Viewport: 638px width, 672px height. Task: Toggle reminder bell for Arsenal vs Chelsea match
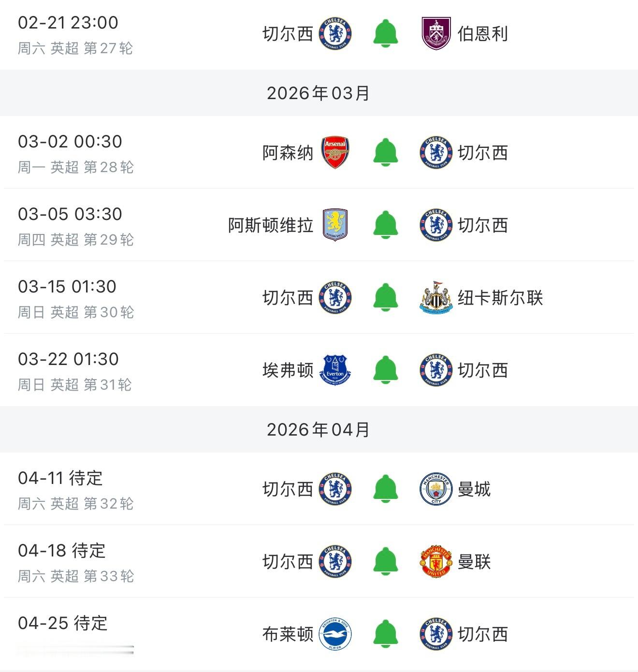click(386, 153)
